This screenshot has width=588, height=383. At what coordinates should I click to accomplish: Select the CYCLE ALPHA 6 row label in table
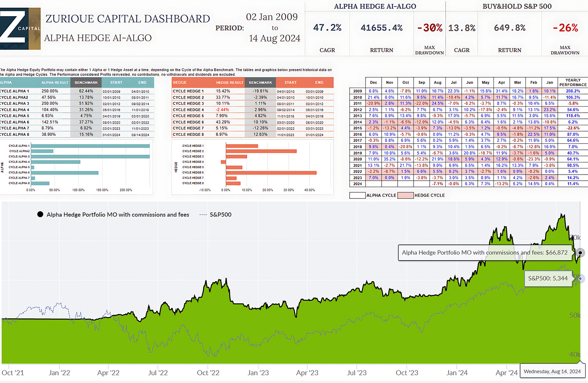(x=15, y=122)
